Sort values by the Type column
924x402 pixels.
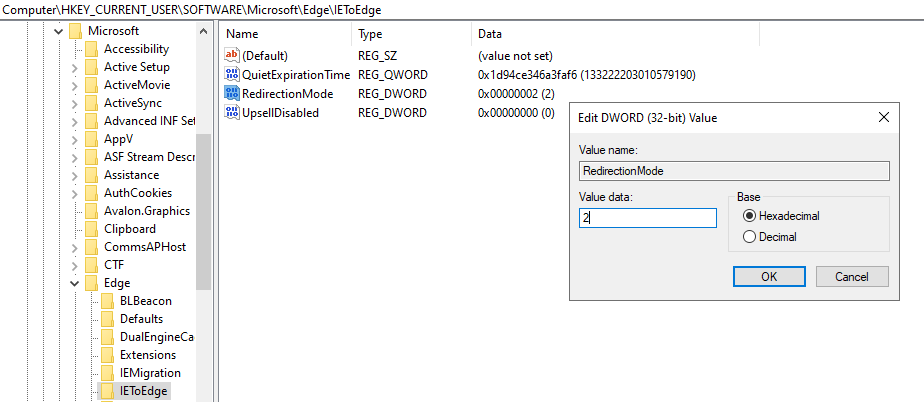click(x=412, y=34)
